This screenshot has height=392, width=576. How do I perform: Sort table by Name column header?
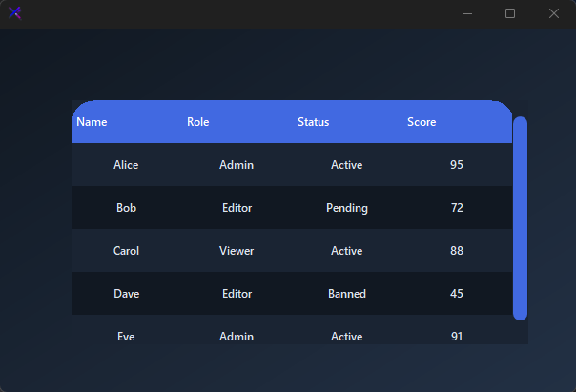[x=127, y=121]
